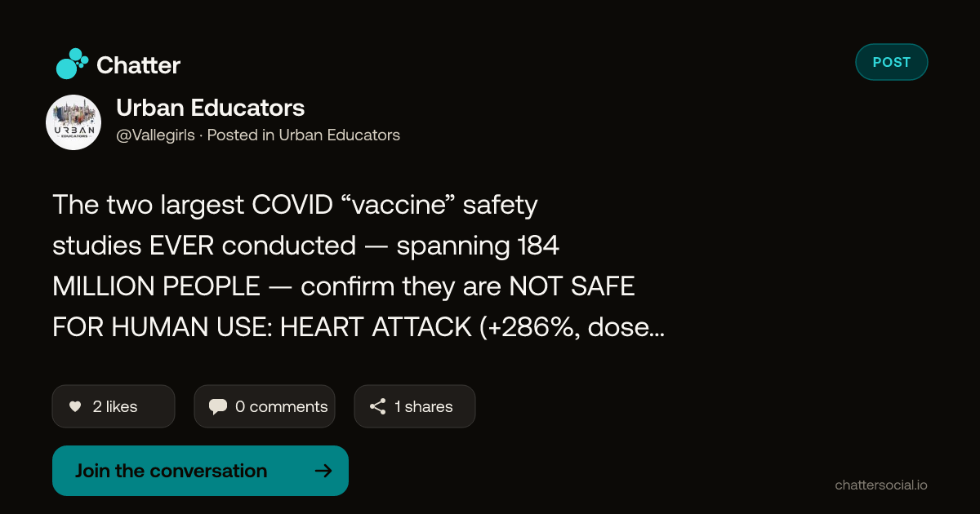Click the heart icon beside 2 likes
The height and width of the screenshot is (514, 980).
pos(75,406)
